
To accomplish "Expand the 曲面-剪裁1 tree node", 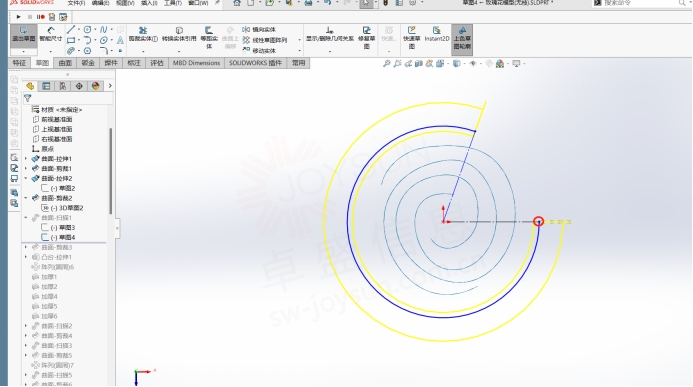I will point(26,168).
